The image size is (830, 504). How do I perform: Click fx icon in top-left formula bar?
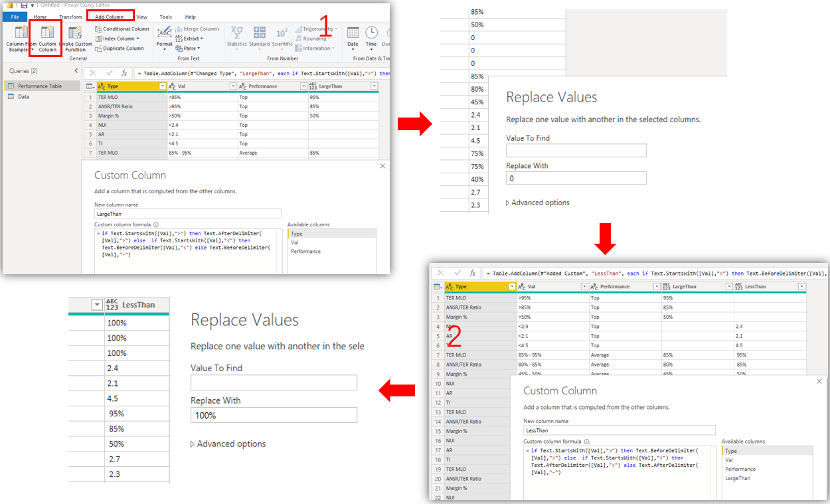pos(124,72)
